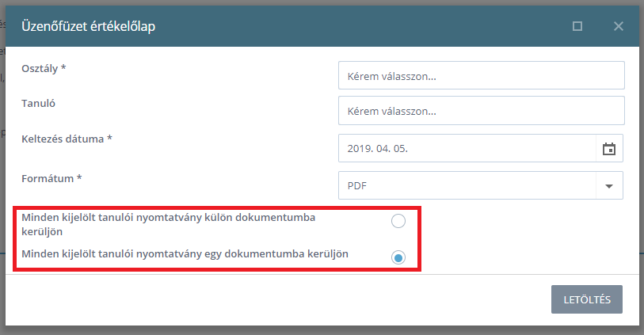Click the Keltezés dátuma * label
The width and height of the screenshot is (644, 335).
(x=67, y=139)
